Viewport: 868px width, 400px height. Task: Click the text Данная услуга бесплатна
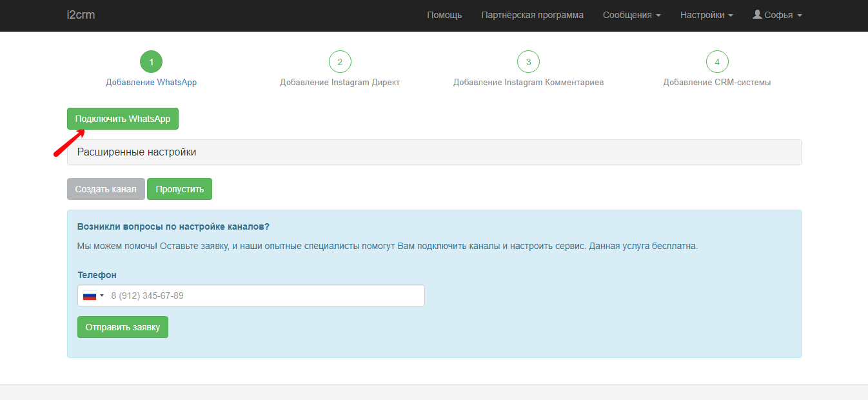click(x=644, y=246)
